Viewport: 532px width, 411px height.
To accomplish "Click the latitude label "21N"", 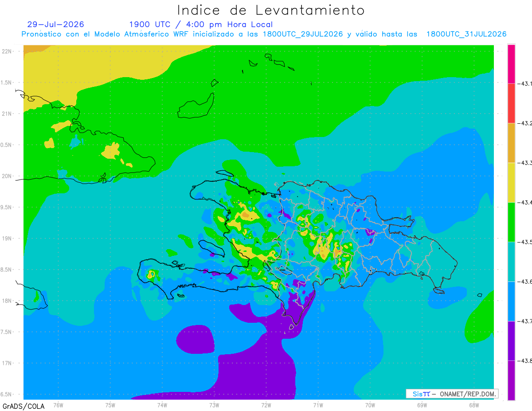I will pos(7,114).
